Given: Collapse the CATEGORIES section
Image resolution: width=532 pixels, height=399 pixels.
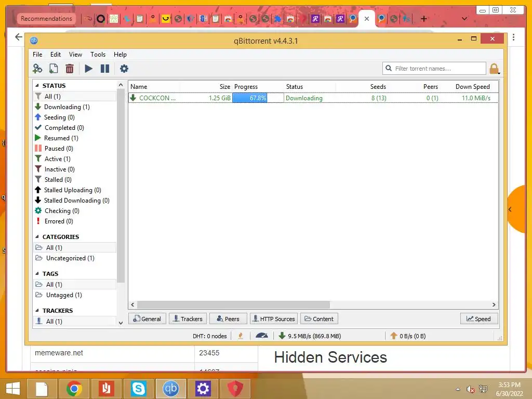Looking at the screenshot, I should [x=37, y=237].
